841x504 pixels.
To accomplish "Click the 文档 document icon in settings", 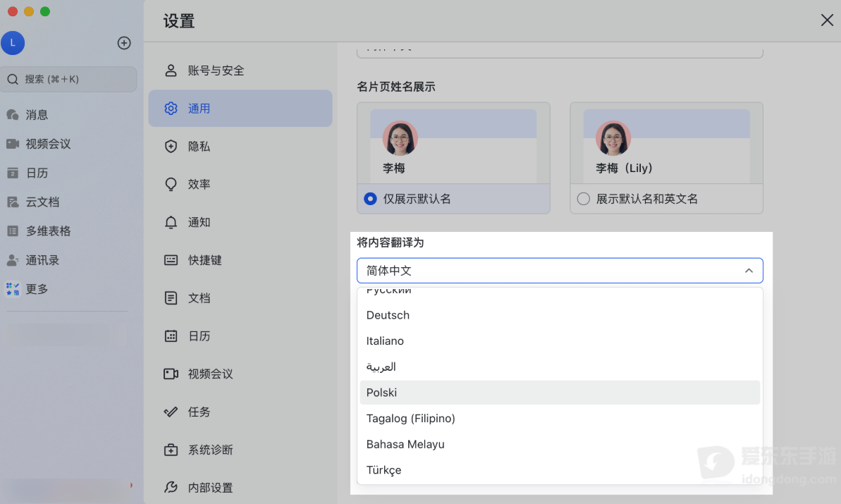I will [171, 298].
